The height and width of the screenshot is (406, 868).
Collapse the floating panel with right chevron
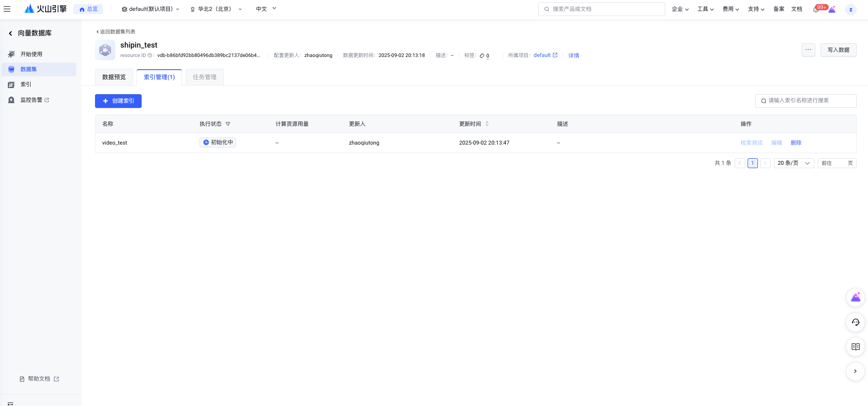[x=856, y=371]
